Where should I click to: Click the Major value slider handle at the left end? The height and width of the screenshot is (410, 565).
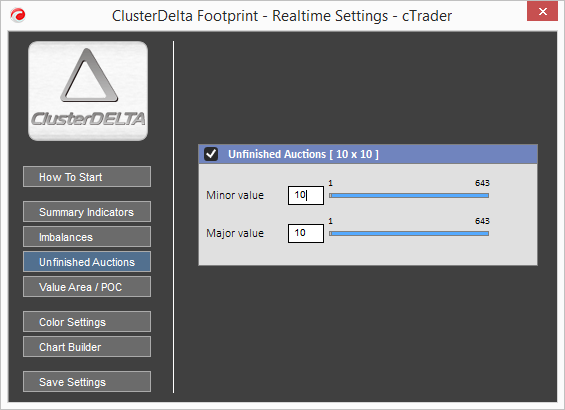point(330,233)
